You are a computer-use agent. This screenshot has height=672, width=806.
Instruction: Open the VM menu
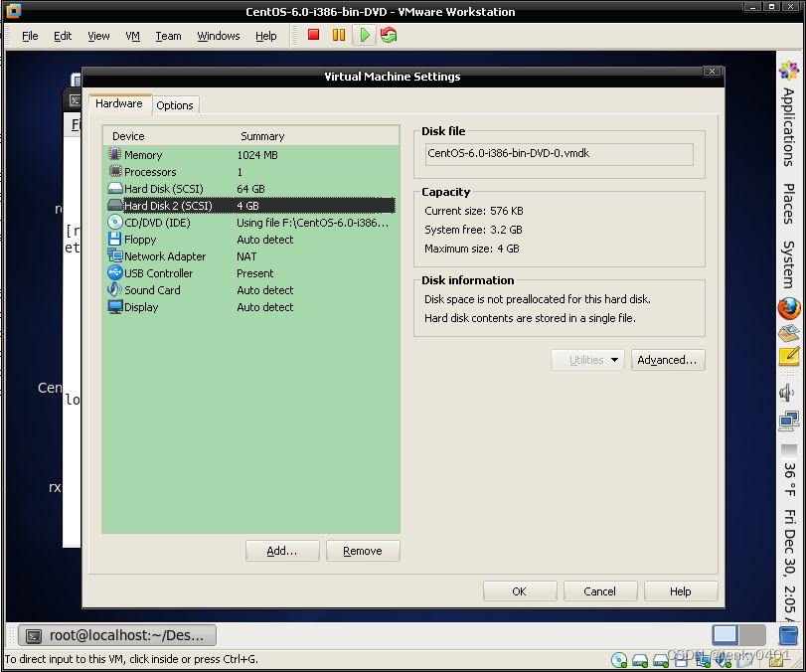tap(132, 36)
